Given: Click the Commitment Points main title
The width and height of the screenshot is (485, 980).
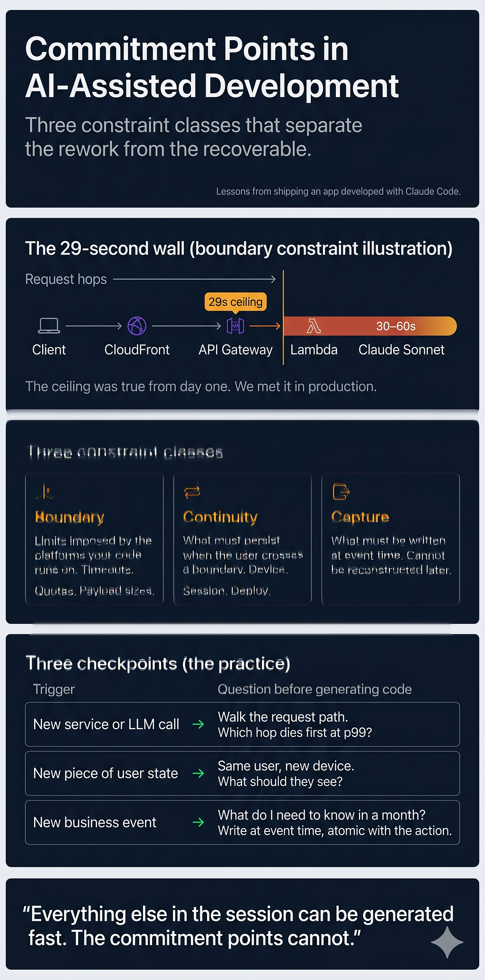Looking at the screenshot, I should point(212,67).
